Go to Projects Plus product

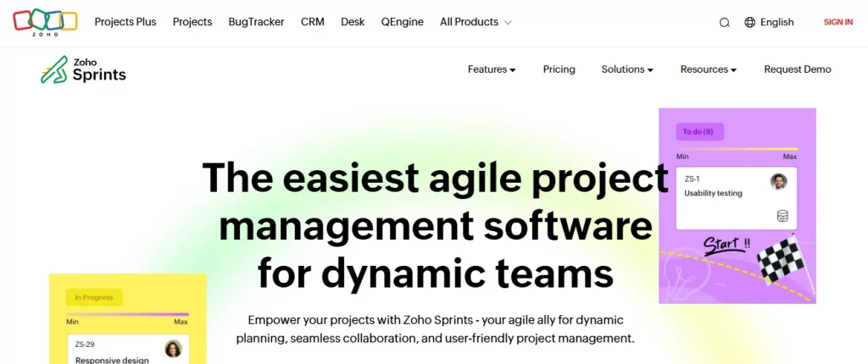125,22
